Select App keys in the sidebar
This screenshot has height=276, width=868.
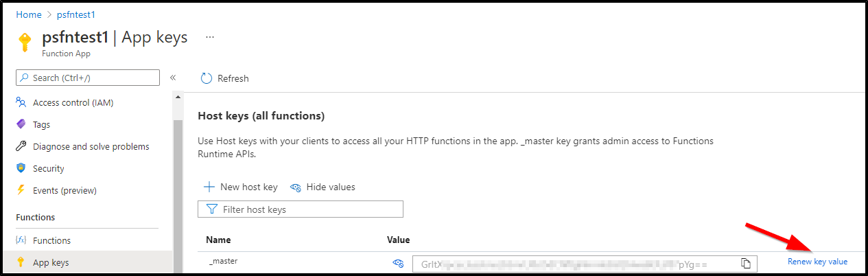coord(51,262)
